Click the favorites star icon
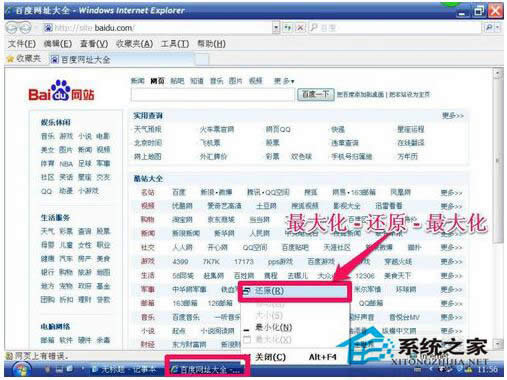This screenshot has height=380, width=507. [10, 59]
